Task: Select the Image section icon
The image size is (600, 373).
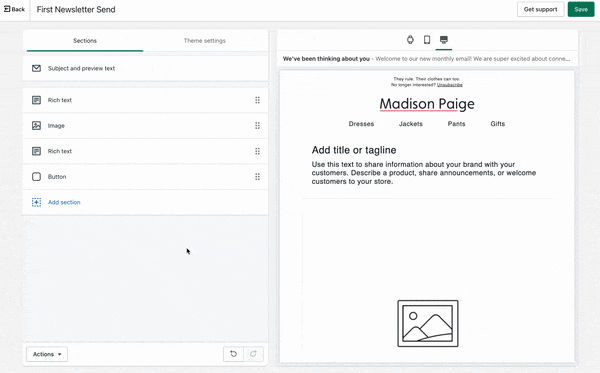Action: tap(36, 125)
